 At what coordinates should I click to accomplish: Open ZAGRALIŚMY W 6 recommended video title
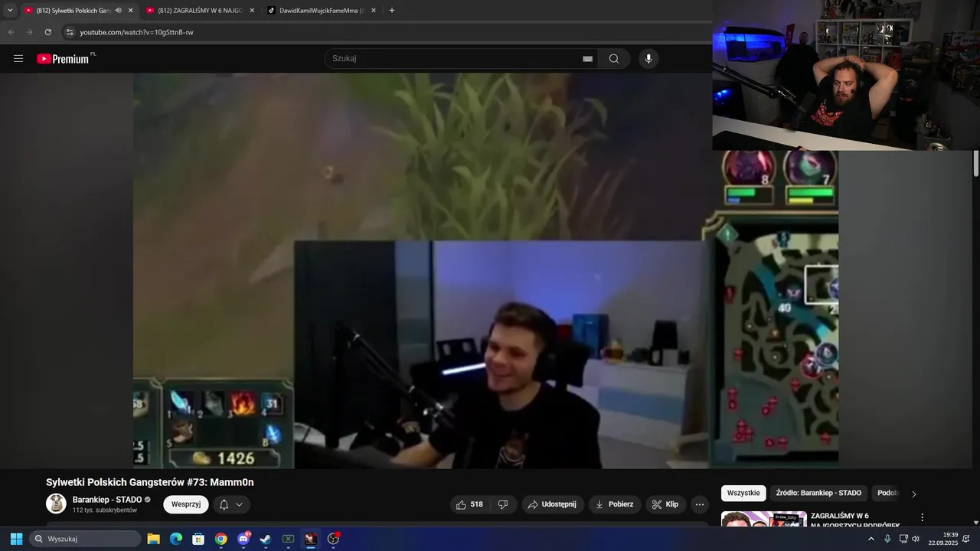[x=854, y=520]
